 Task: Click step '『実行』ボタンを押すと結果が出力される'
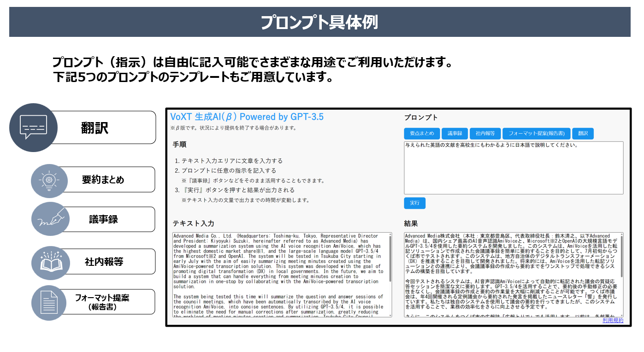point(238,190)
